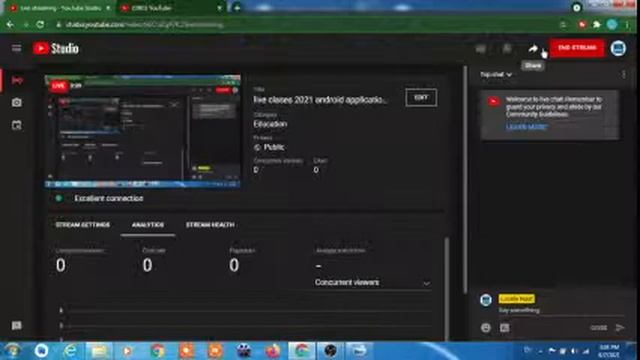Expand the Concurrent viewers metric dropdown
Screen dimensions: 640x360
click(372, 283)
